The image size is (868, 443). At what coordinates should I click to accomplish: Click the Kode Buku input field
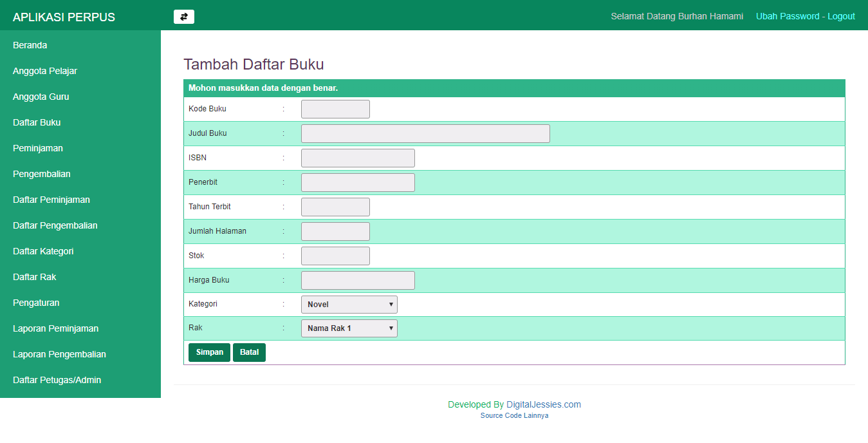pyautogui.click(x=335, y=109)
